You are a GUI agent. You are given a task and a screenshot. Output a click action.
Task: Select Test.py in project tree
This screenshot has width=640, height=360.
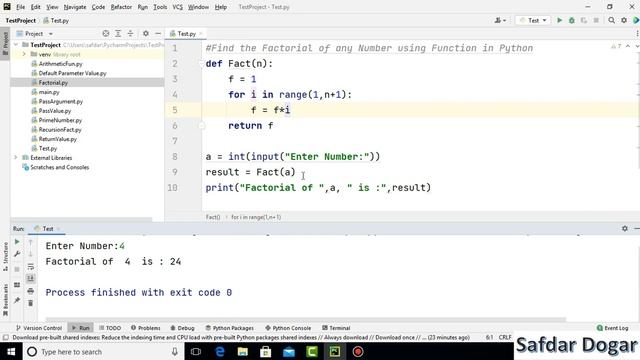pyautogui.click(x=48, y=148)
